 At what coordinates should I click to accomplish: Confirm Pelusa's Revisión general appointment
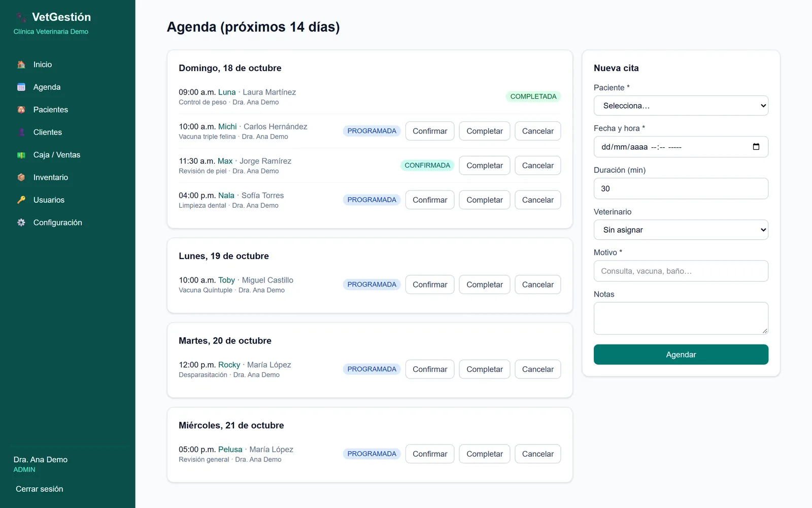pos(430,454)
